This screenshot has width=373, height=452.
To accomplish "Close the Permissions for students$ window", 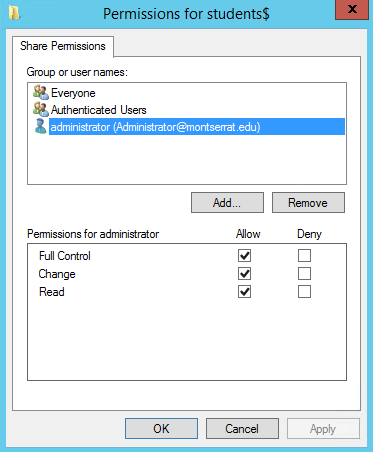I will (x=352, y=10).
